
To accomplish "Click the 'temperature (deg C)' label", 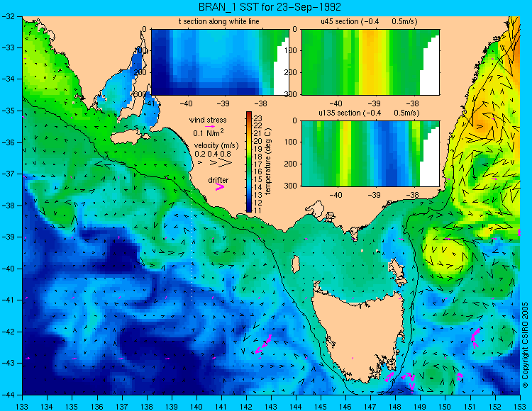I will 268,162.
